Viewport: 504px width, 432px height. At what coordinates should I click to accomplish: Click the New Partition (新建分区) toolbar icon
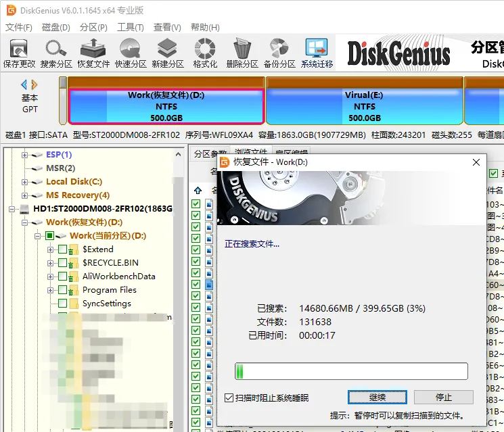pyautogui.click(x=168, y=53)
